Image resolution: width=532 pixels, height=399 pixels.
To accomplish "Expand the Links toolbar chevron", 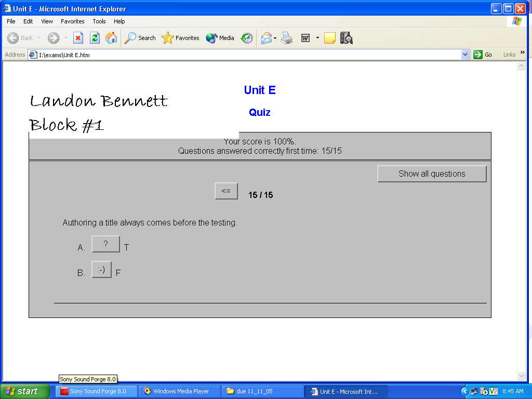I will pos(522,53).
